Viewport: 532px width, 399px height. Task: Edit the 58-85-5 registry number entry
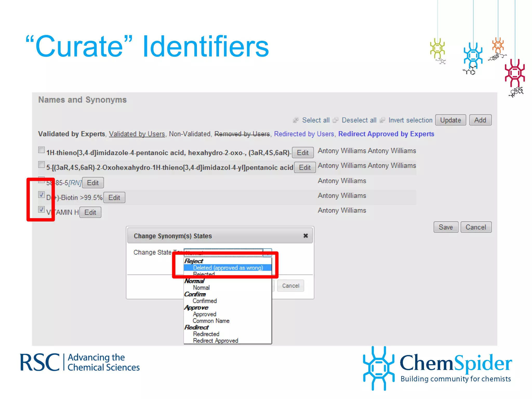pos(93,183)
